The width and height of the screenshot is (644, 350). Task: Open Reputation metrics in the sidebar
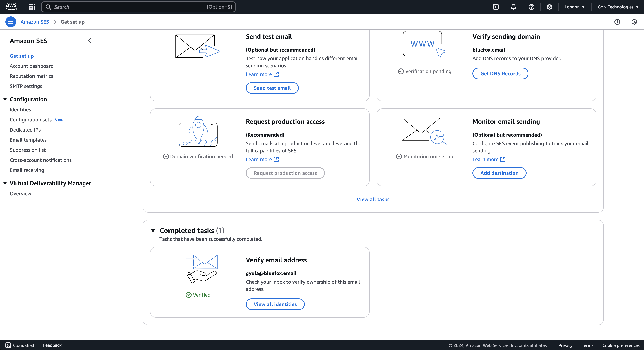[x=31, y=76]
